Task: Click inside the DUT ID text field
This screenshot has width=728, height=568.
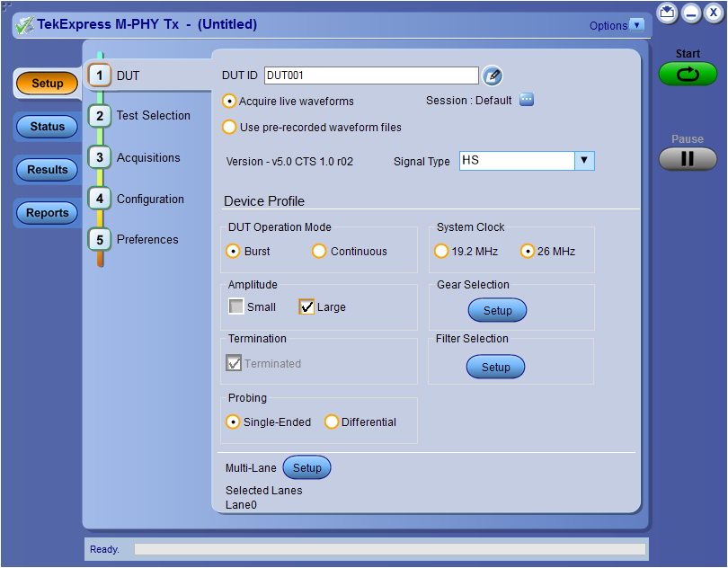Action: point(371,75)
